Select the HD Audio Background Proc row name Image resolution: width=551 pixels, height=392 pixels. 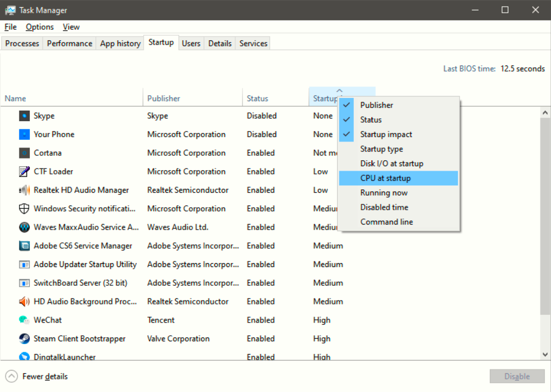coord(85,302)
